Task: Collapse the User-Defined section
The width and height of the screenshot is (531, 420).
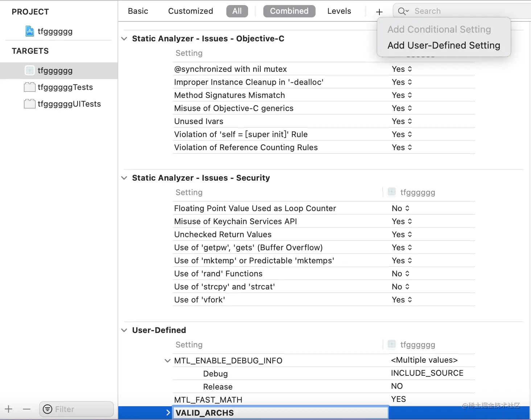Action: pos(124,330)
